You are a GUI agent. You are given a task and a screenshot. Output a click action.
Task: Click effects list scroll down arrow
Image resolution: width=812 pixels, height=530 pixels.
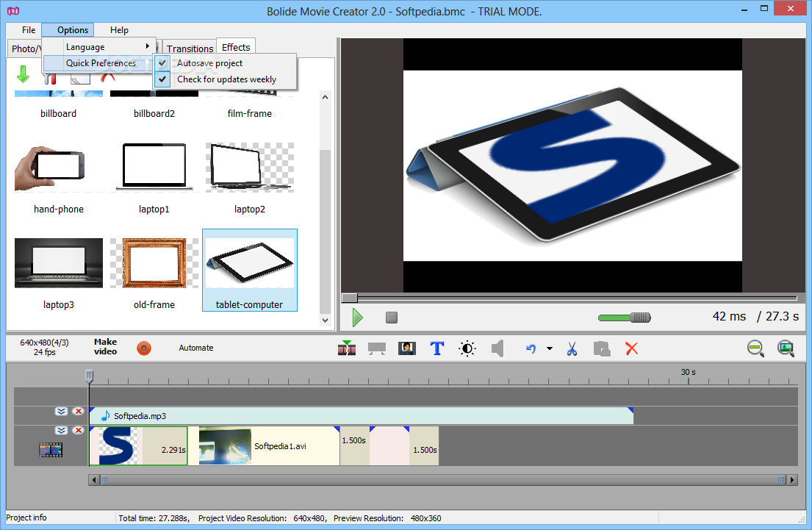pyautogui.click(x=326, y=320)
